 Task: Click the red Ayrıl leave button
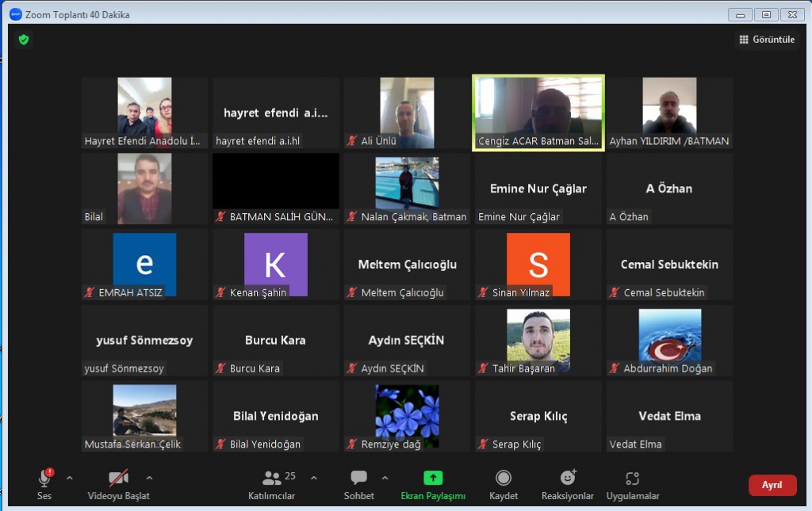click(x=772, y=485)
